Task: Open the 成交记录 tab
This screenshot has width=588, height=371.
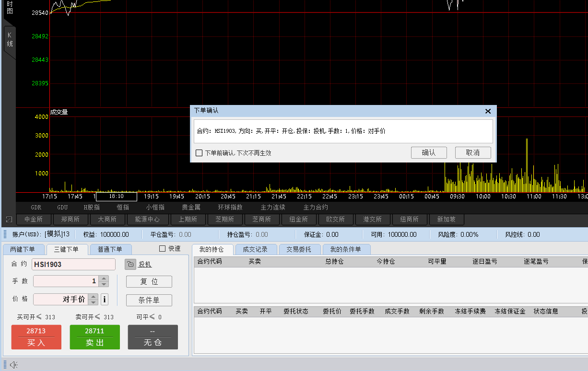Action: [x=255, y=249]
